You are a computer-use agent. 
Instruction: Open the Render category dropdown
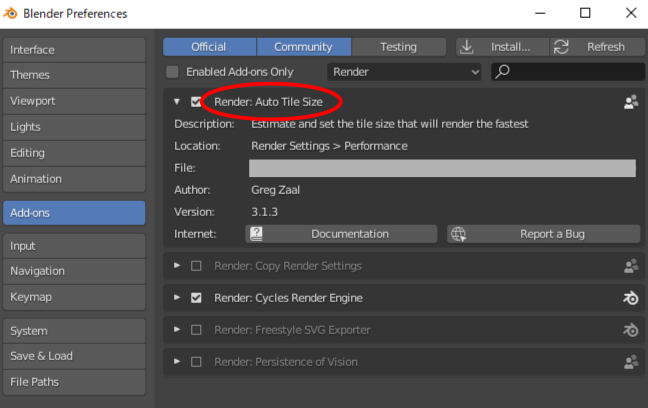[x=404, y=72]
